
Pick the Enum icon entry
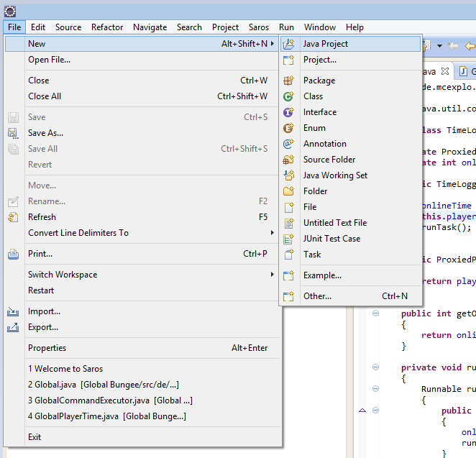click(x=289, y=128)
